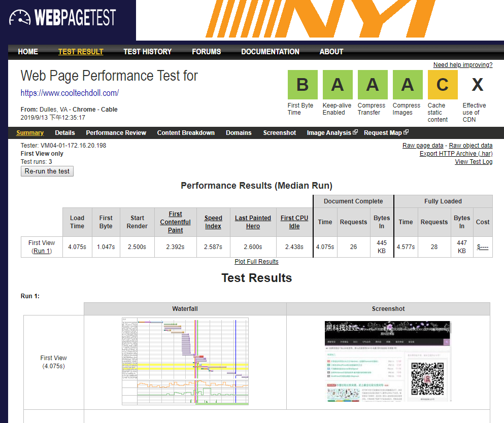Open TEST HISTORY page
The image size is (504, 423).
(x=148, y=52)
